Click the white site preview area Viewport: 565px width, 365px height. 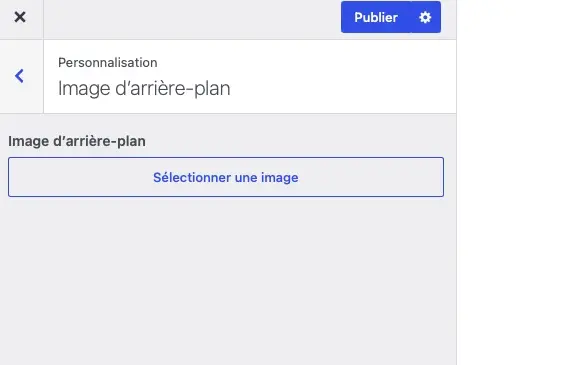pos(511,182)
